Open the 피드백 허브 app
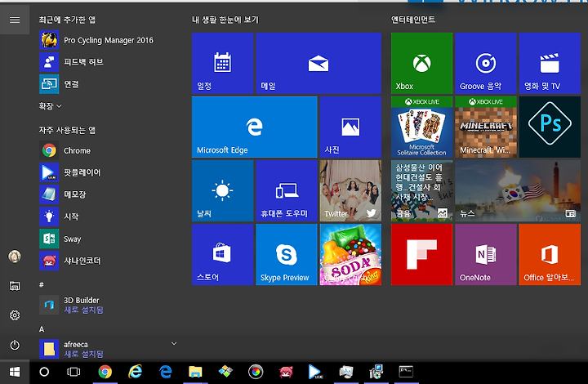 pos(109,62)
